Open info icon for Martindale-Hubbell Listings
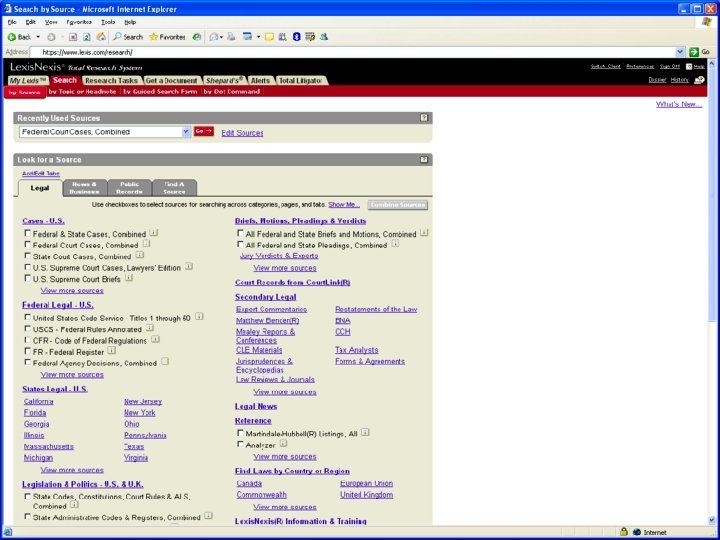 [x=365, y=432]
